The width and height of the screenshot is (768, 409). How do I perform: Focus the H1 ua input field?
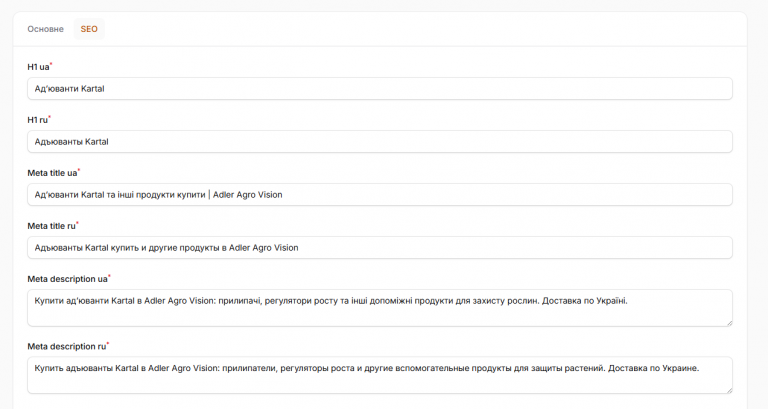click(x=380, y=89)
